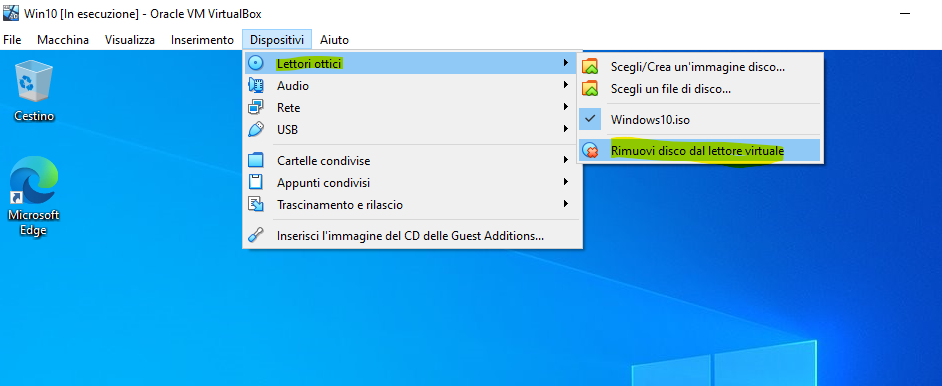942x386 pixels.
Task: Click the Rete network icon
Action: [256, 108]
